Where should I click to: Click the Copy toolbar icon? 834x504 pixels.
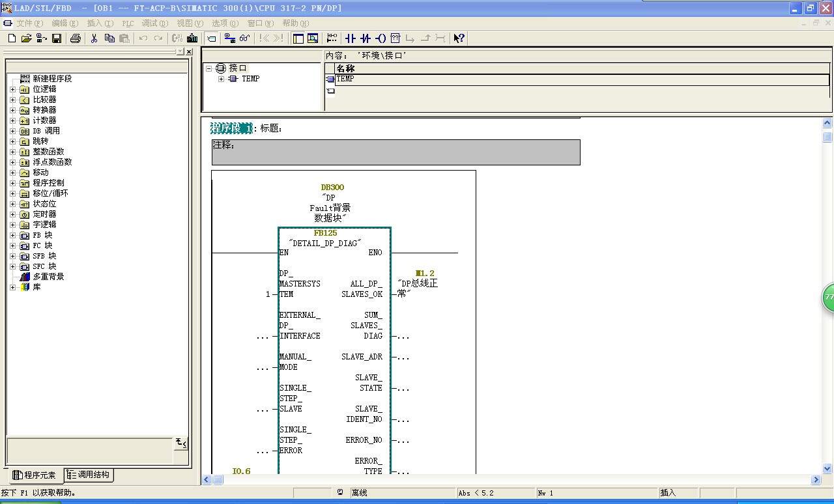point(109,38)
